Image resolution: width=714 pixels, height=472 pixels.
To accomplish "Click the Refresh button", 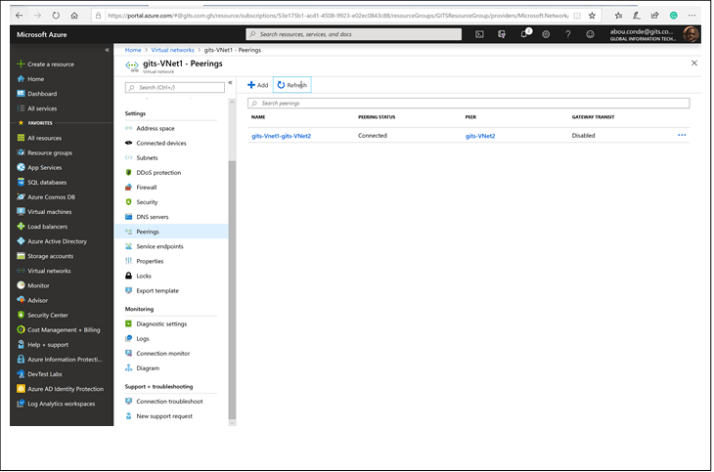I will pyautogui.click(x=292, y=85).
